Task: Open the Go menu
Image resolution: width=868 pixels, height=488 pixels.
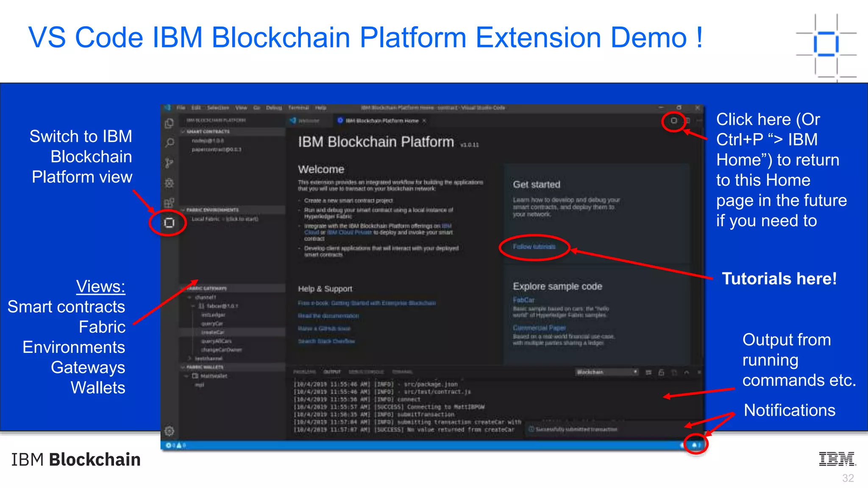Action: [257, 108]
